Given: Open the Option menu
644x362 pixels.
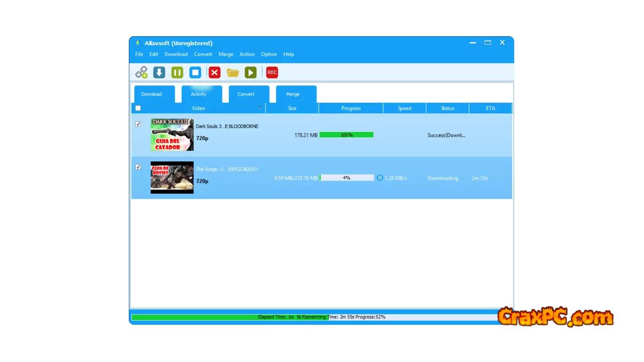Looking at the screenshot, I should 269,54.
